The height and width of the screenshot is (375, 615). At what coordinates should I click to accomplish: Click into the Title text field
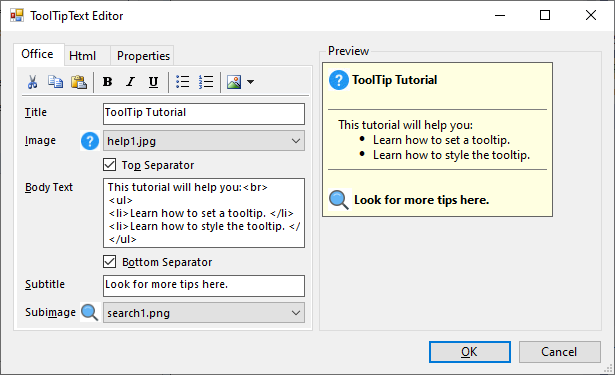click(204, 114)
